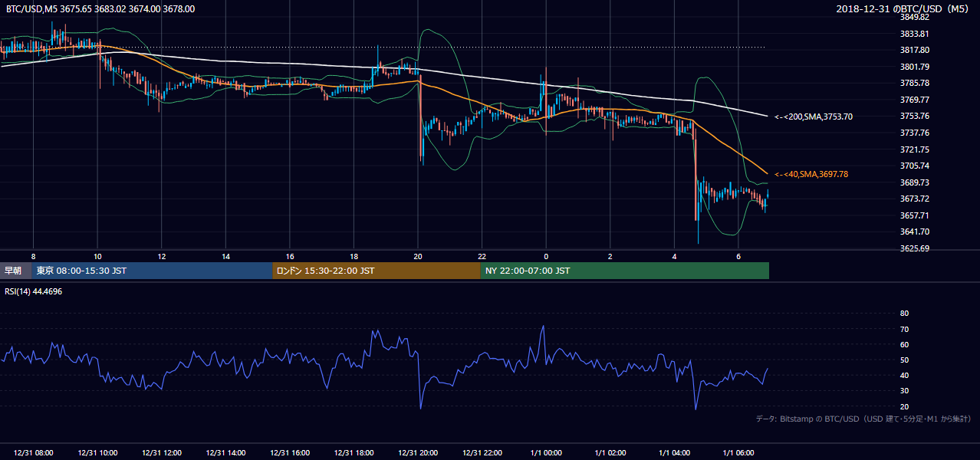Click bottom time label 12/31 12:00
980x460 pixels.
click(x=162, y=453)
